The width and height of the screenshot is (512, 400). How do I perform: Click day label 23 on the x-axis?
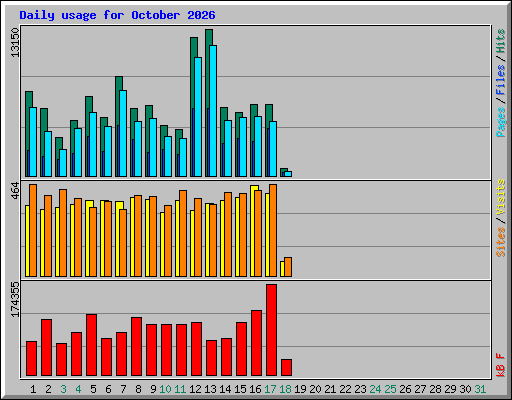[x=360, y=389]
